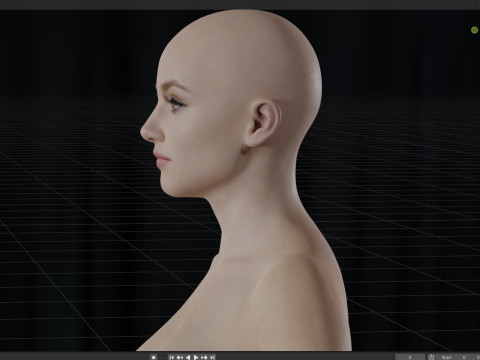Jump to the next keyframe
480x360 pixels.
(204, 357)
